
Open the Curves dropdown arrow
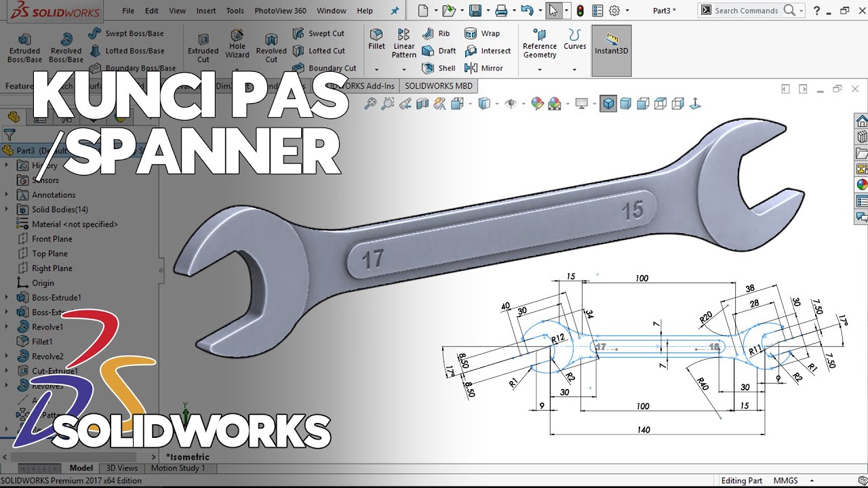coord(574,69)
